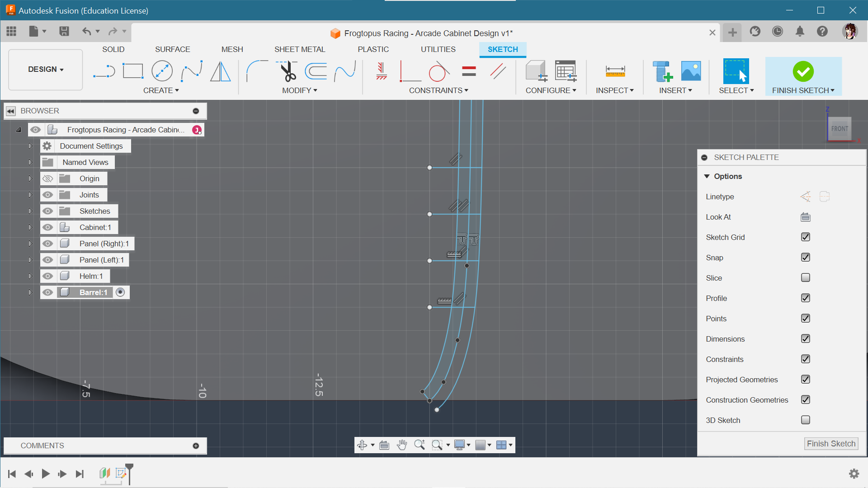Click the Select tool icon
The height and width of the screenshot is (488, 868).
[x=736, y=71]
